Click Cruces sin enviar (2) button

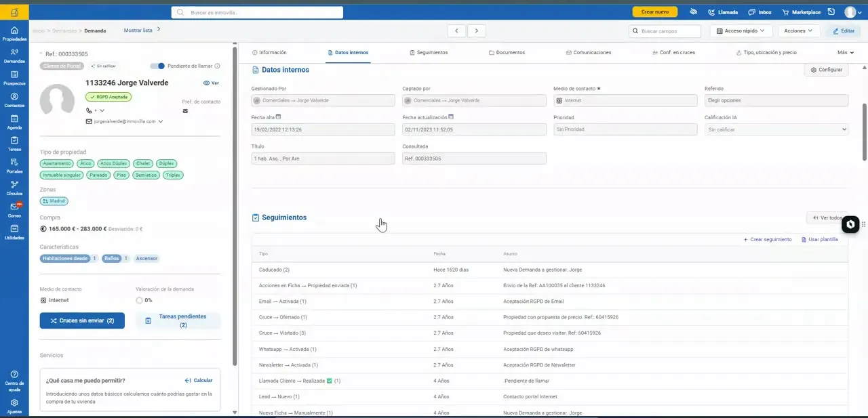[x=82, y=320]
